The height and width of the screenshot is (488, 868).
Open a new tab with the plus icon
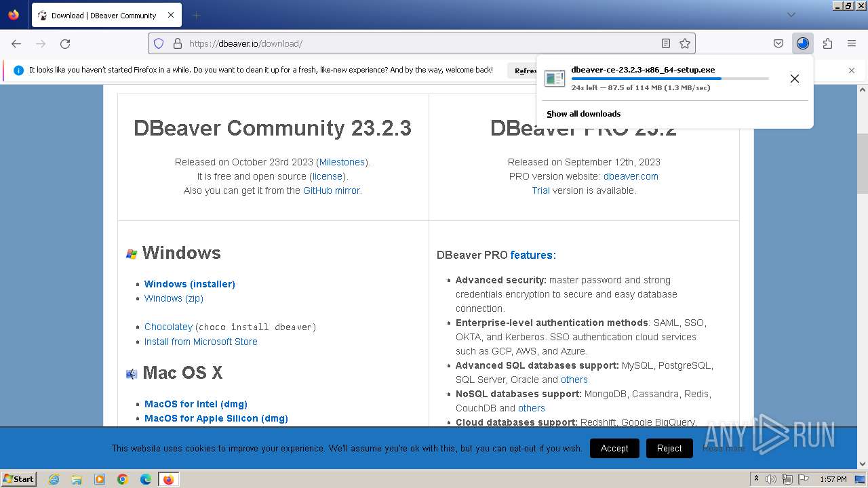(196, 15)
